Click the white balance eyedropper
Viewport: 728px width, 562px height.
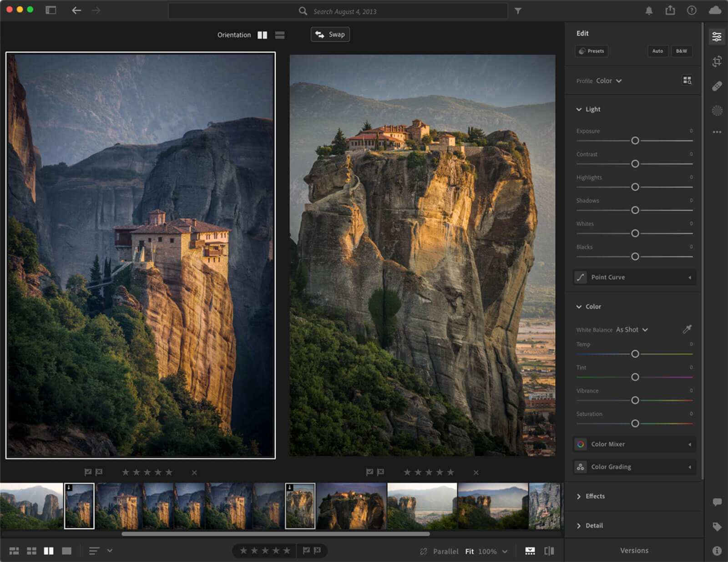687,329
